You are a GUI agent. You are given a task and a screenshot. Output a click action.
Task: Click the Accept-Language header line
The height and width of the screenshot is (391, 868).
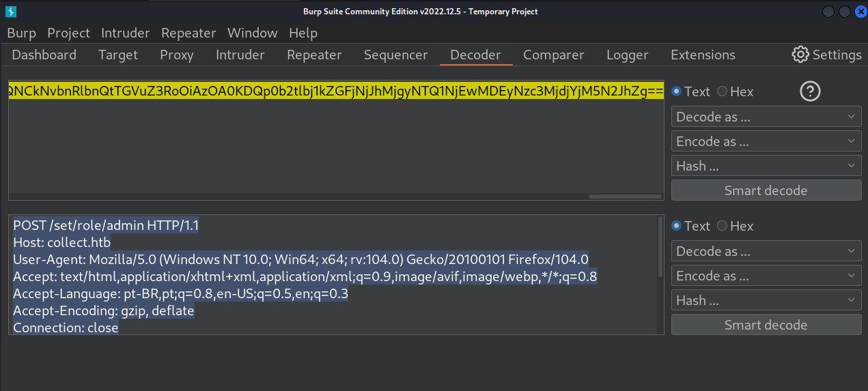[x=181, y=293]
